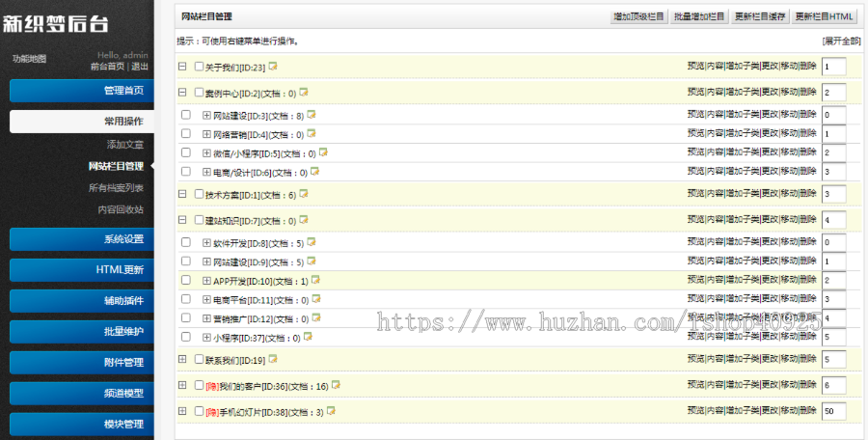Select checkbox of 技术方案[ID:1]
The width and height of the screenshot is (868, 440).
click(x=200, y=194)
